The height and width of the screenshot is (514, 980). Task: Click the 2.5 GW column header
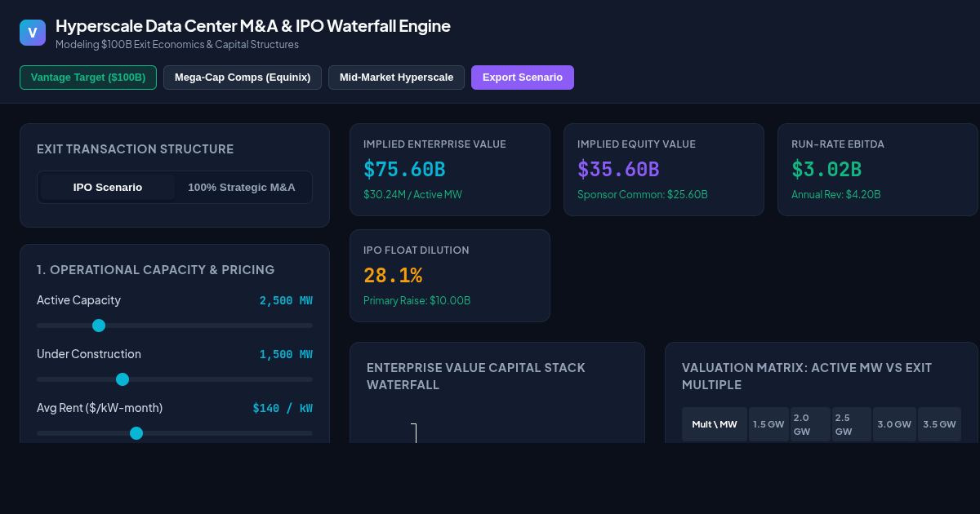(x=852, y=424)
